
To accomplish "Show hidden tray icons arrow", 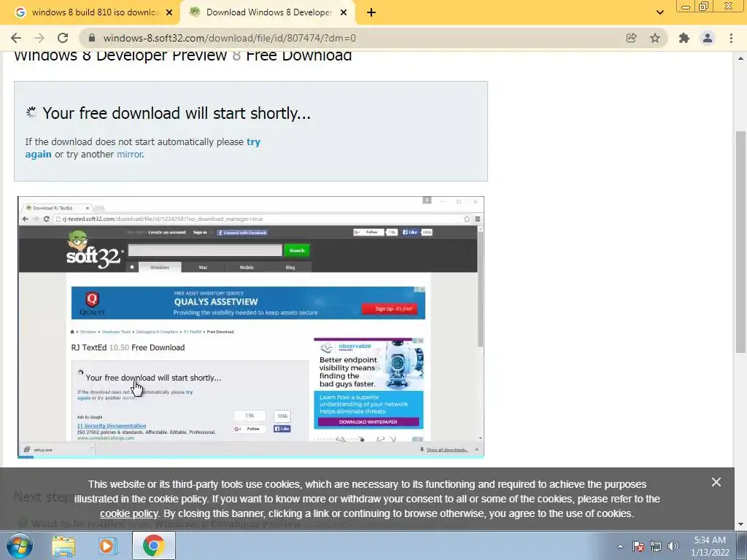I will pos(620,546).
